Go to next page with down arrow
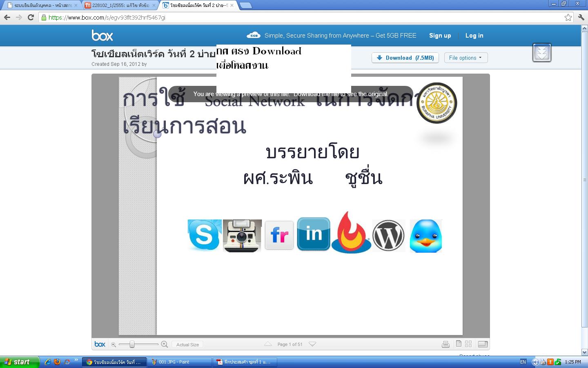This screenshot has height=368, width=588. [312, 344]
